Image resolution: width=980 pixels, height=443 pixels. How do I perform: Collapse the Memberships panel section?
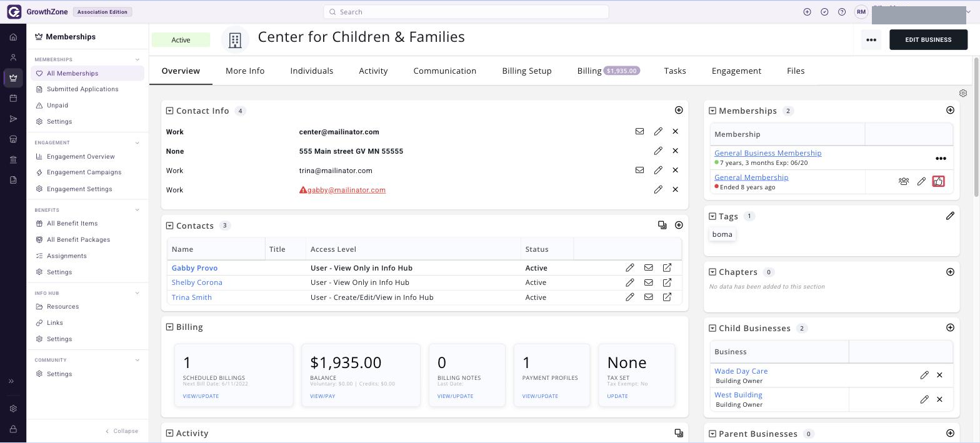click(712, 111)
